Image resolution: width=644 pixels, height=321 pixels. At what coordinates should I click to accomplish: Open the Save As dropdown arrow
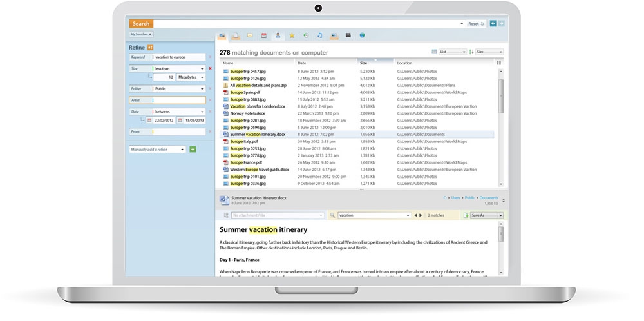[x=500, y=215]
